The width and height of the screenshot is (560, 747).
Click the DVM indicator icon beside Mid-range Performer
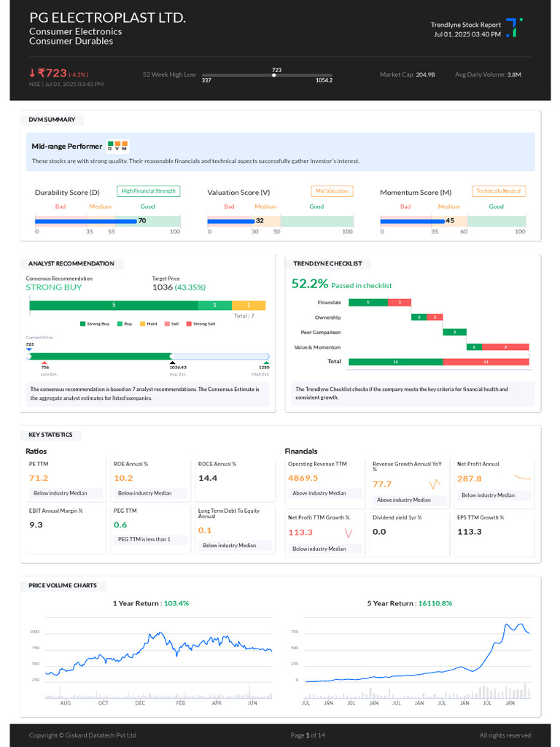point(117,146)
